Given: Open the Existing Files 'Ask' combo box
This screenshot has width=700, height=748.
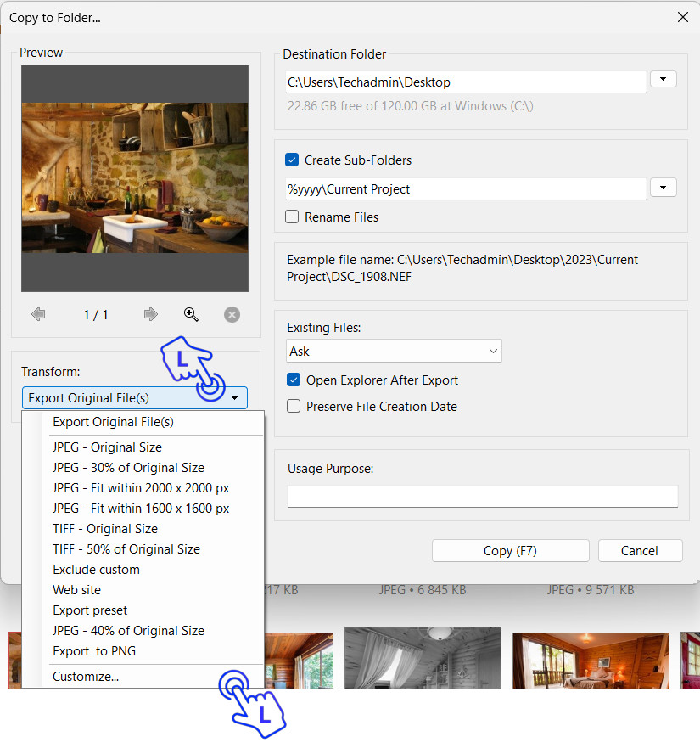Looking at the screenshot, I should 394,351.
